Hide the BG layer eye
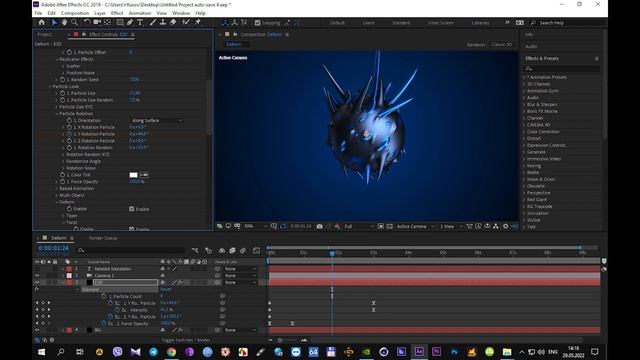 (37, 330)
